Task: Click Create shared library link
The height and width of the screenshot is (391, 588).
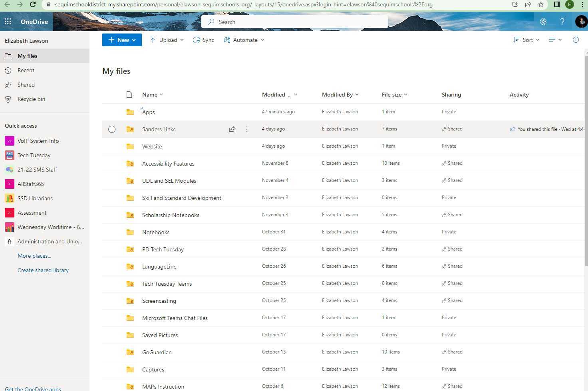Action: click(x=43, y=270)
